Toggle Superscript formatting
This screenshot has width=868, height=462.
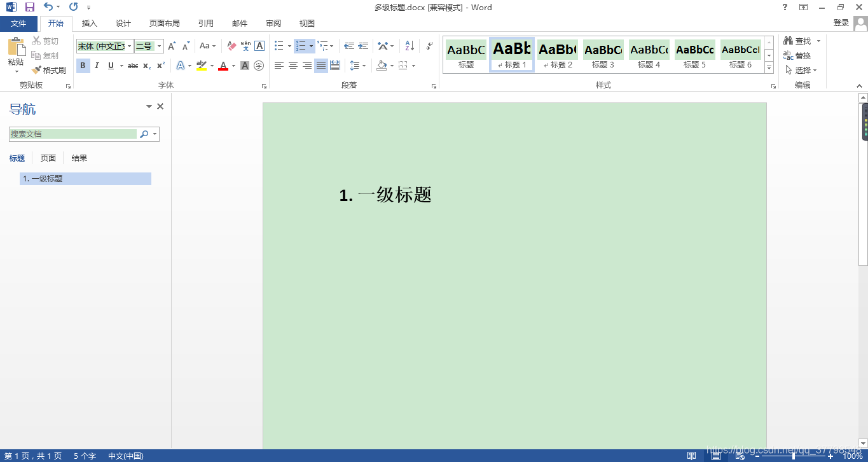pos(161,66)
